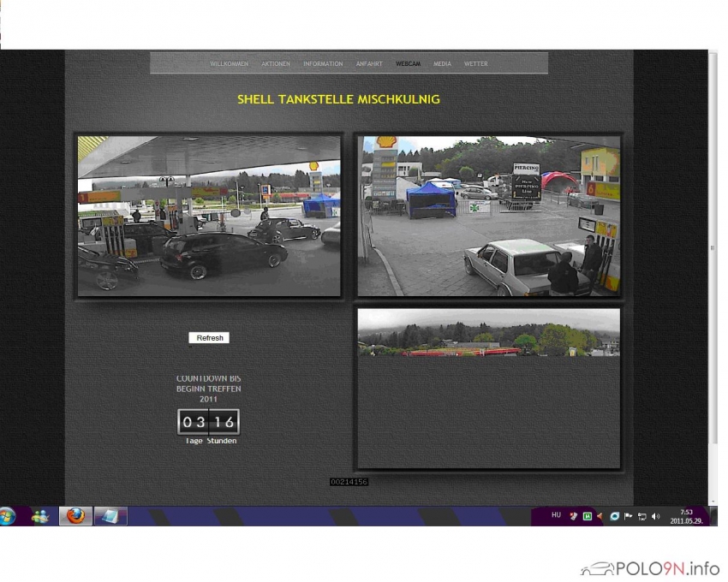Open the Media menu item
728x582 pixels.
442,64
